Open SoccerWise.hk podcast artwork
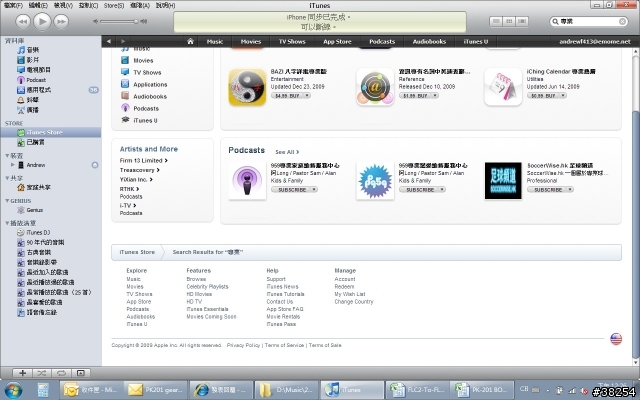This screenshot has height=400, width=640. 503,181
